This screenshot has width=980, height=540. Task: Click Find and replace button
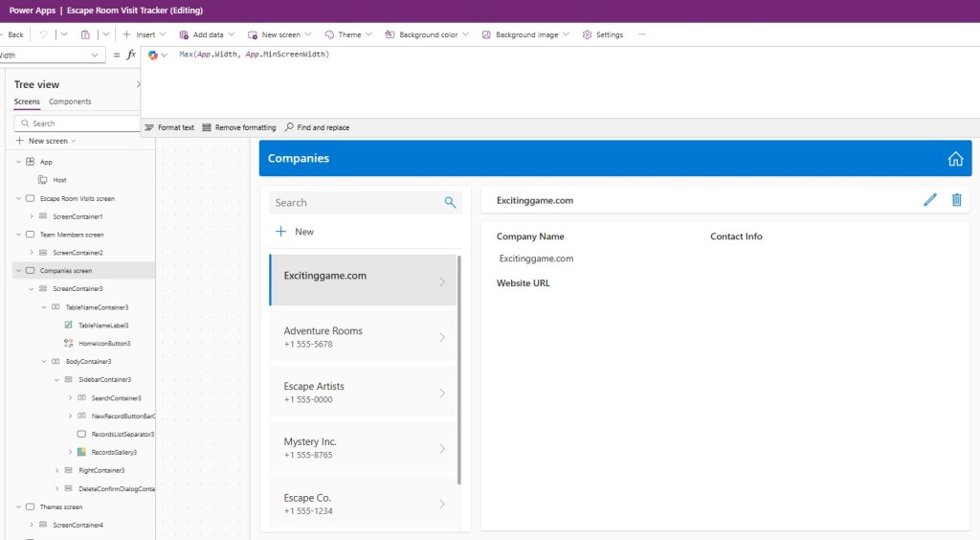point(317,127)
